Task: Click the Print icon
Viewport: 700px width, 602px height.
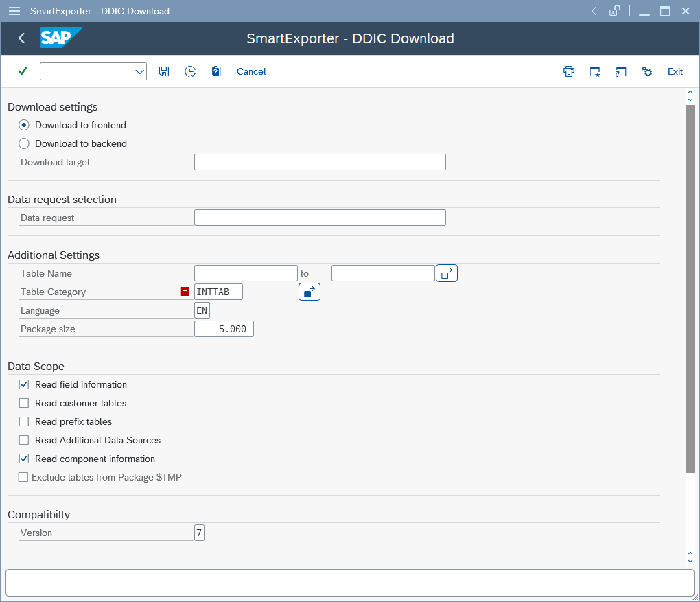Action: 569,71
